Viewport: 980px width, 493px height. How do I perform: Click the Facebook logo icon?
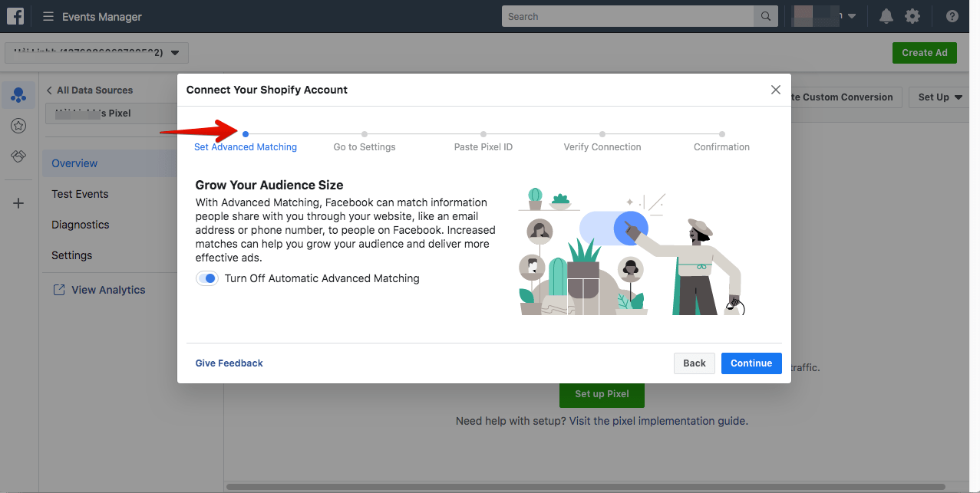click(15, 16)
